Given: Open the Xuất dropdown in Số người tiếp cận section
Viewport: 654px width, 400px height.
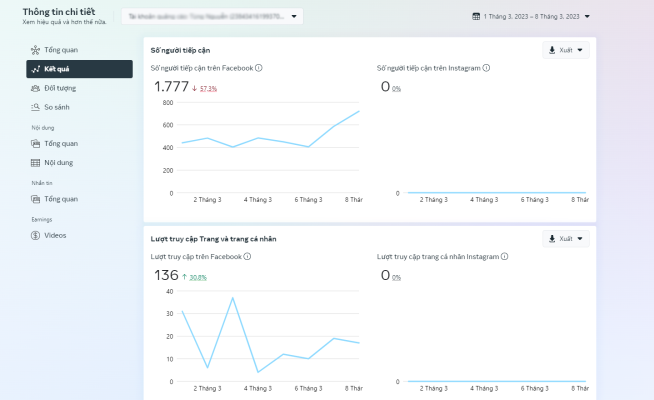Looking at the screenshot, I should 565,50.
